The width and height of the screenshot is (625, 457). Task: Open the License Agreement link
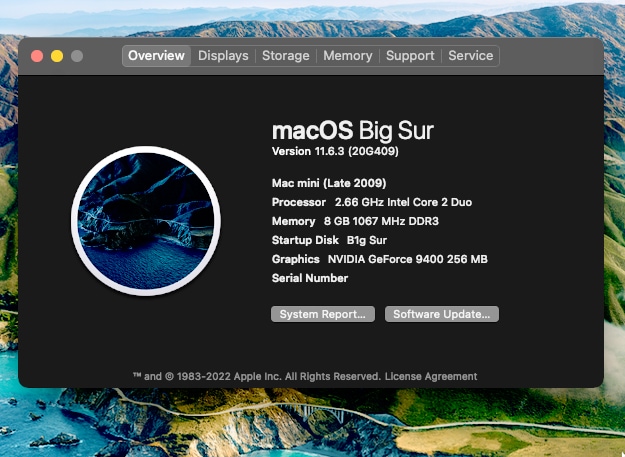[431, 377]
